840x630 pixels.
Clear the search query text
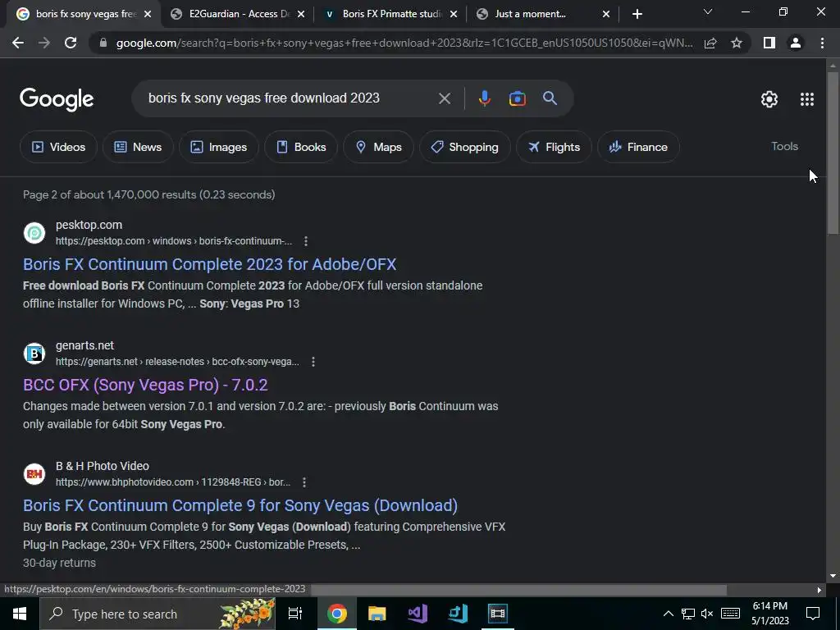[x=444, y=98]
